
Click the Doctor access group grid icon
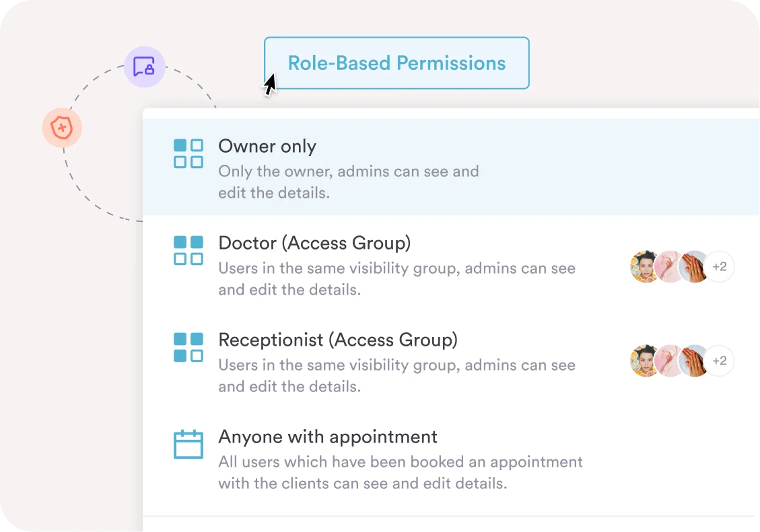[x=188, y=250]
